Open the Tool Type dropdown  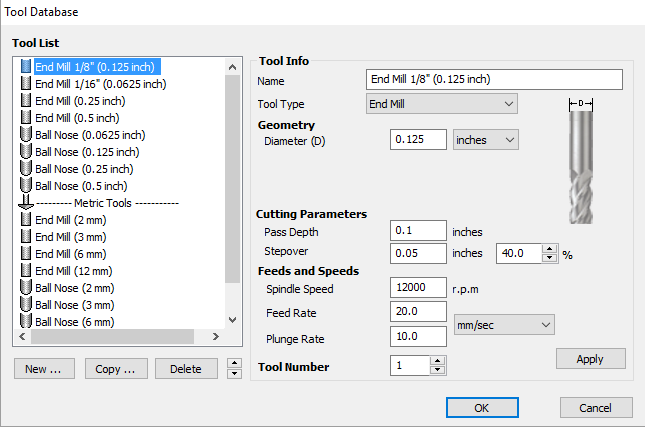coord(441,104)
